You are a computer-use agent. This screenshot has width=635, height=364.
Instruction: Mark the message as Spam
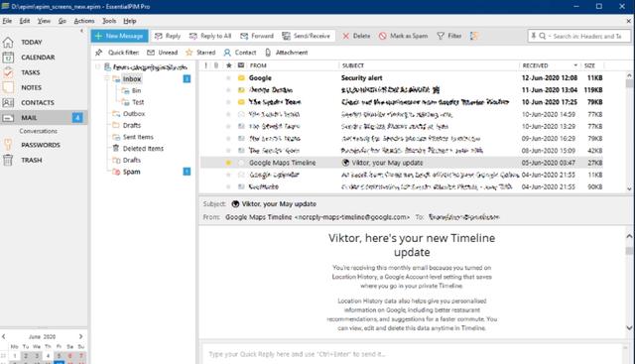(x=404, y=36)
